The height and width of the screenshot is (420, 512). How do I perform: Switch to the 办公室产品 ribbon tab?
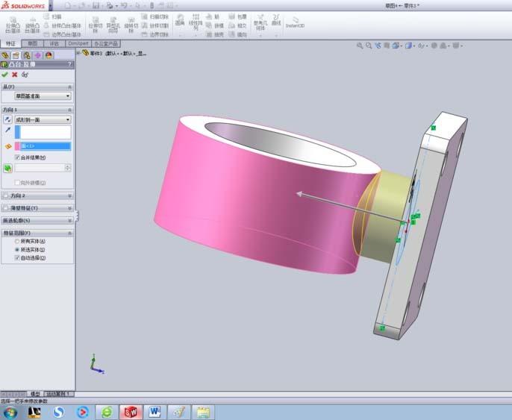pos(106,43)
